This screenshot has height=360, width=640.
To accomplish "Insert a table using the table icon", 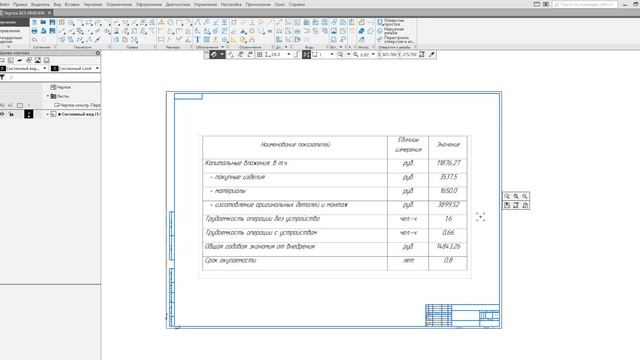I will pyautogui.click(x=207, y=40).
